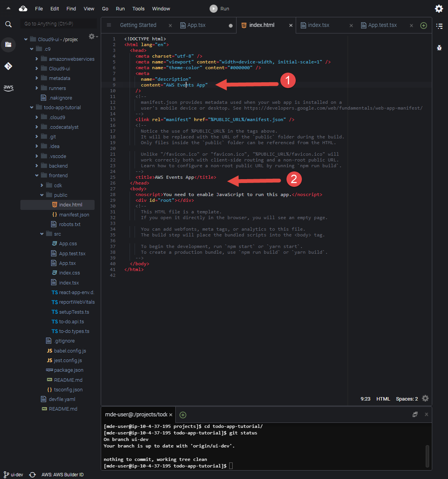This screenshot has width=448, height=479.
Task: Open the Environment files panel icon
Action: [8, 45]
